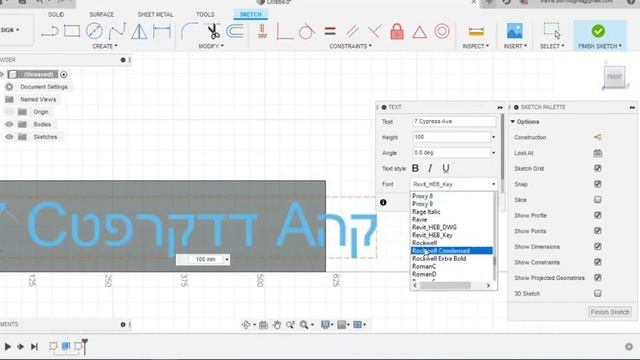Toggle the Sketch Grid checkbox
640x360 pixels.
(x=598, y=168)
